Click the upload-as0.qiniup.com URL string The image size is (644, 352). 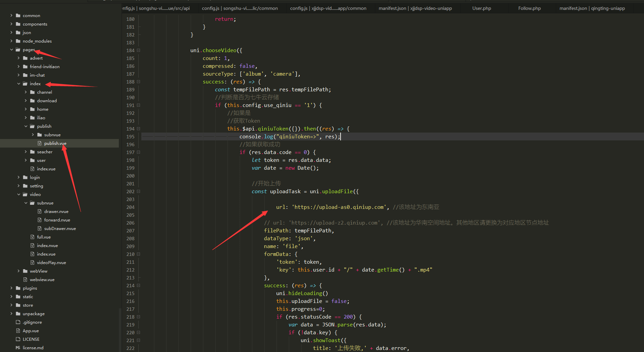pos(339,207)
